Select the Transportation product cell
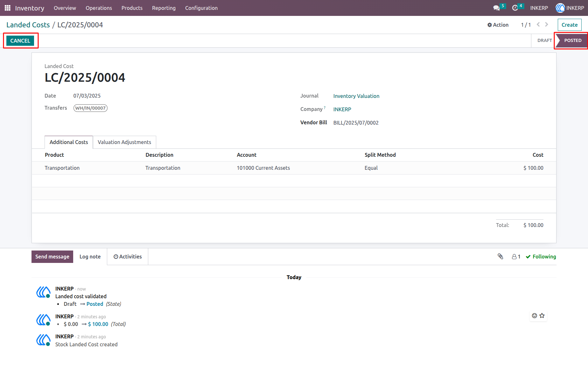The width and height of the screenshot is (588, 371). coord(62,168)
